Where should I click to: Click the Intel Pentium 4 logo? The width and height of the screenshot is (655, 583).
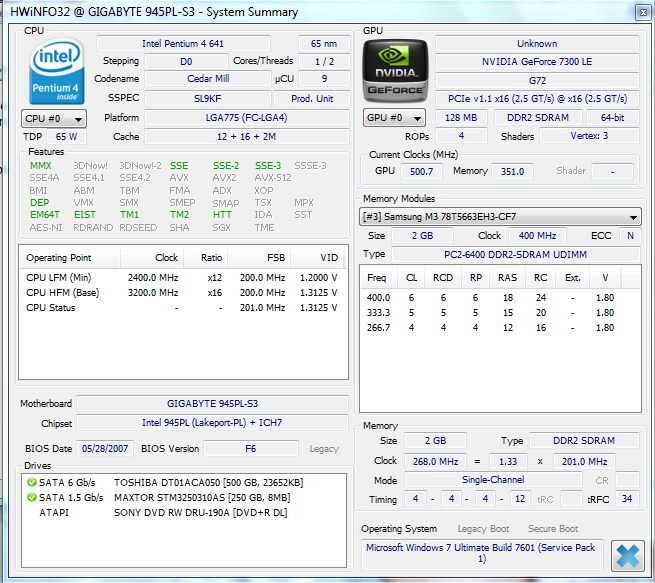tap(57, 71)
